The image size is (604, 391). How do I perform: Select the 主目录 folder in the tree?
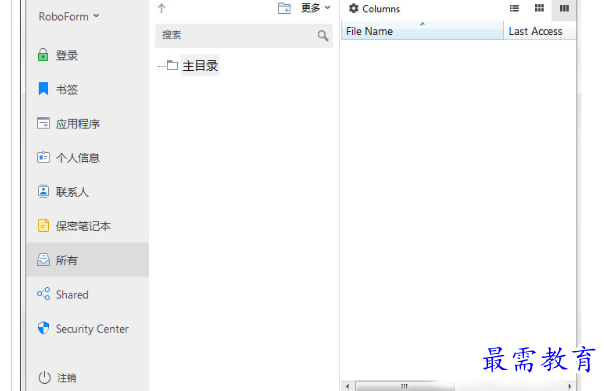[200, 65]
